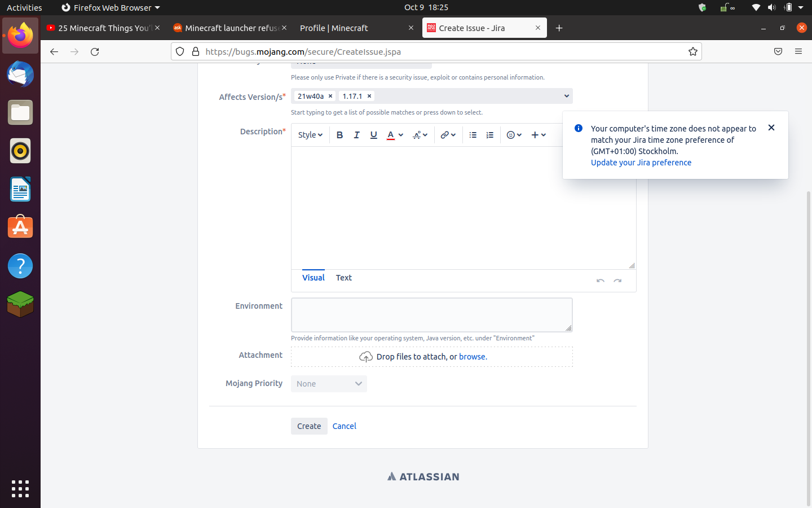Apply text color with the red A icon

tap(390, 135)
